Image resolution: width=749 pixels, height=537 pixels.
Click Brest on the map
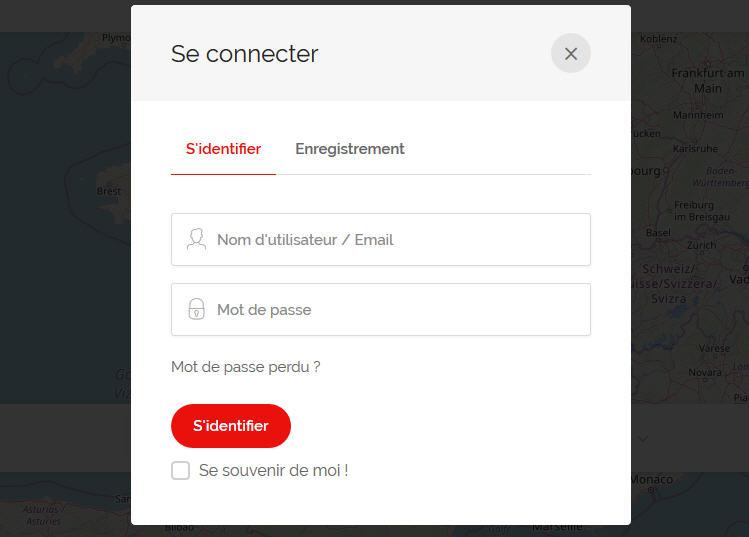tap(109, 191)
